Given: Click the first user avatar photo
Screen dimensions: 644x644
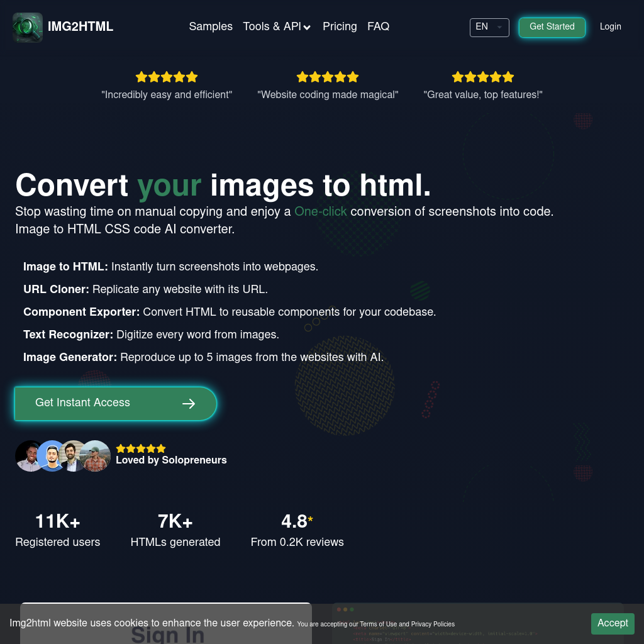Looking at the screenshot, I should pyautogui.click(x=26, y=456).
